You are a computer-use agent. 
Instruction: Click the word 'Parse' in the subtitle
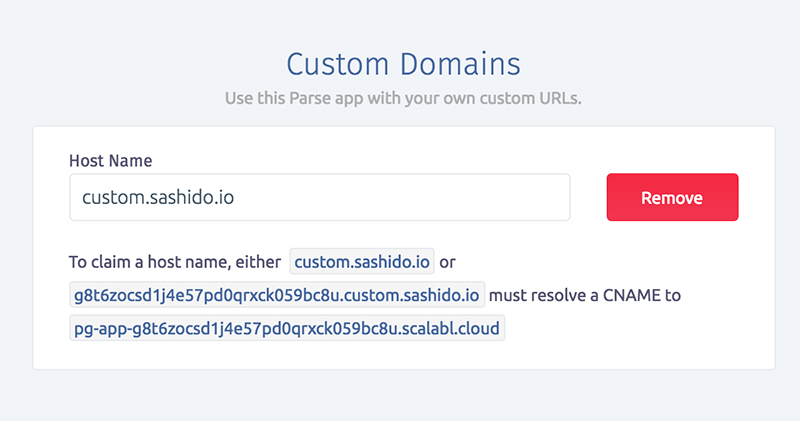[310, 98]
